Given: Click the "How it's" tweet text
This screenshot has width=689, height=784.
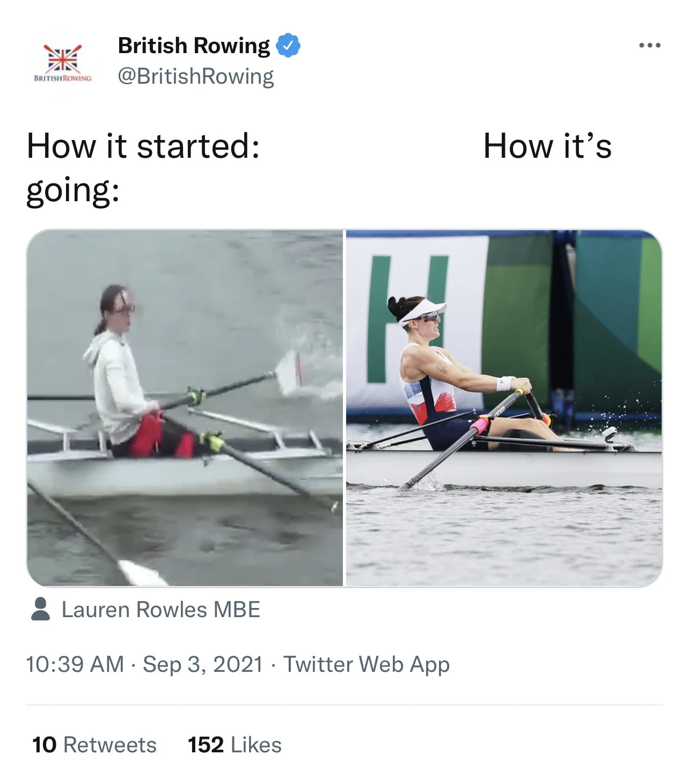Looking at the screenshot, I should [x=547, y=146].
